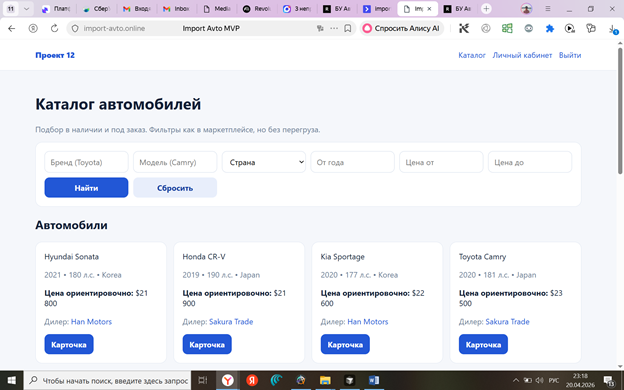Open Проект 12 home link
This screenshot has width=624, height=390.
55,55
